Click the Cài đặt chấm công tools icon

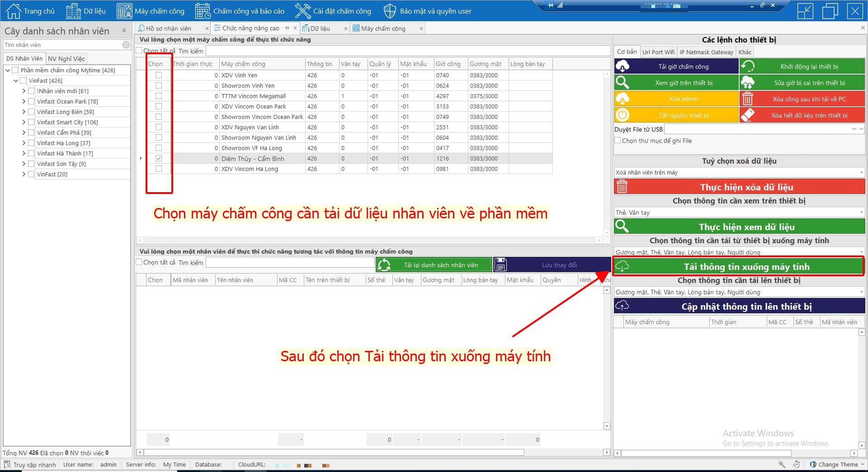302,11
